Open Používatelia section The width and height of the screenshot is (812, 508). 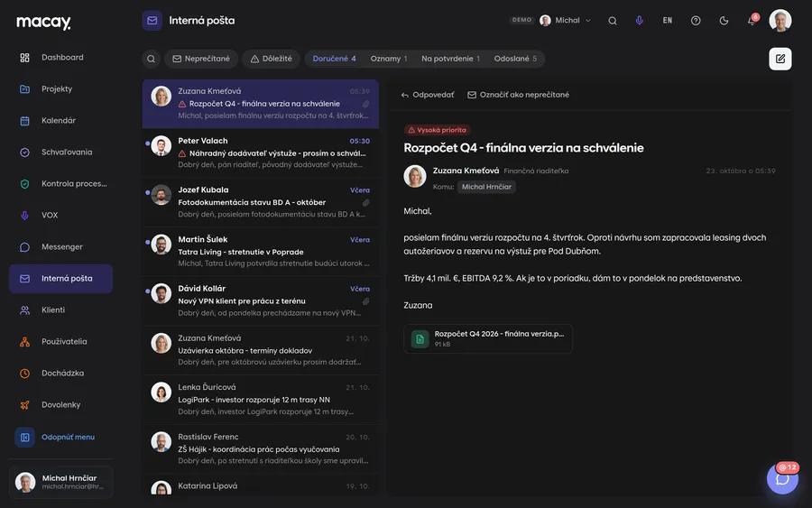pyautogui.click(x=60, y=342)
